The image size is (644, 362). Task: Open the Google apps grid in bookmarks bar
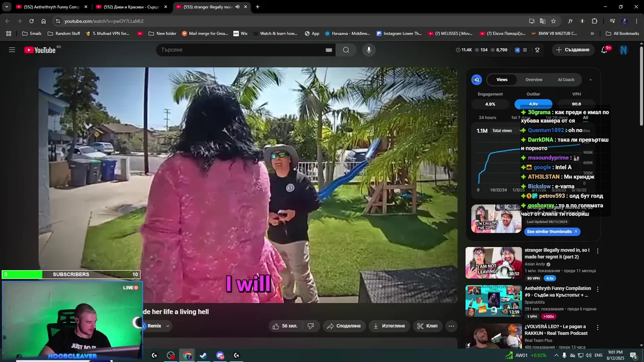(x=9, y=34)
